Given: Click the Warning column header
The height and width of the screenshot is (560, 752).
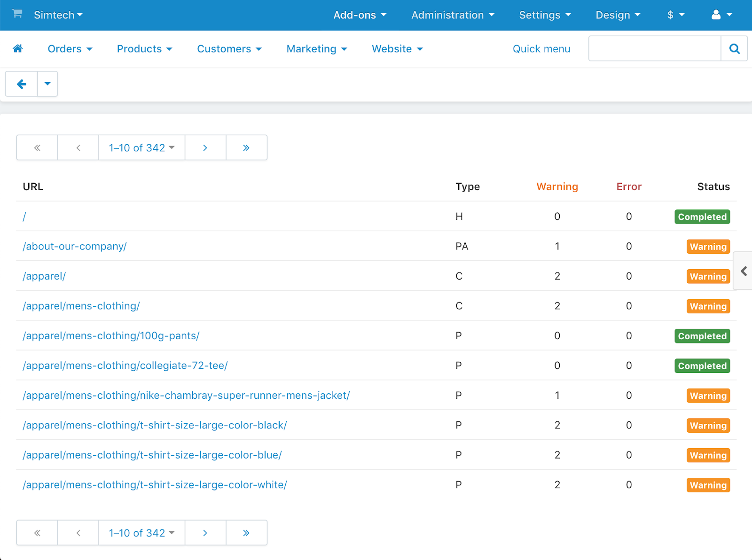Looking at the screenshot, I should pyautogui.click(x=557, y=187).
